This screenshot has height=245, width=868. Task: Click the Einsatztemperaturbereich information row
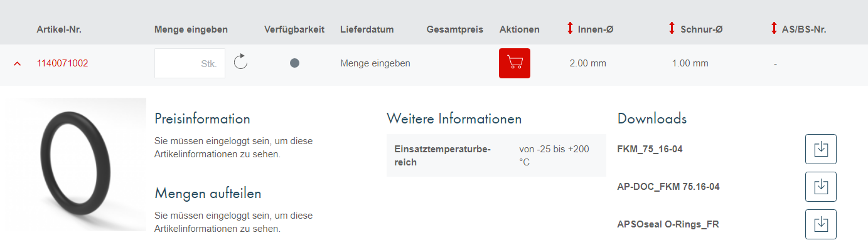(496, 155)
